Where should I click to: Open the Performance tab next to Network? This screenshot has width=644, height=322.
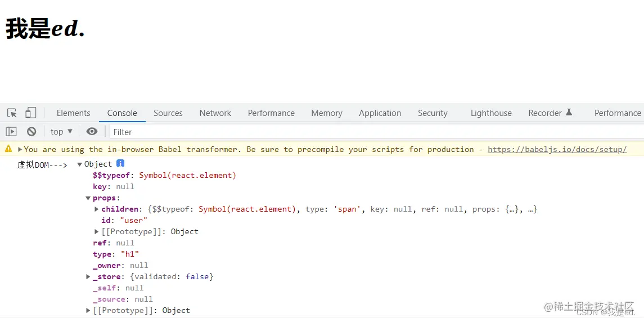[x=271, y=113]
